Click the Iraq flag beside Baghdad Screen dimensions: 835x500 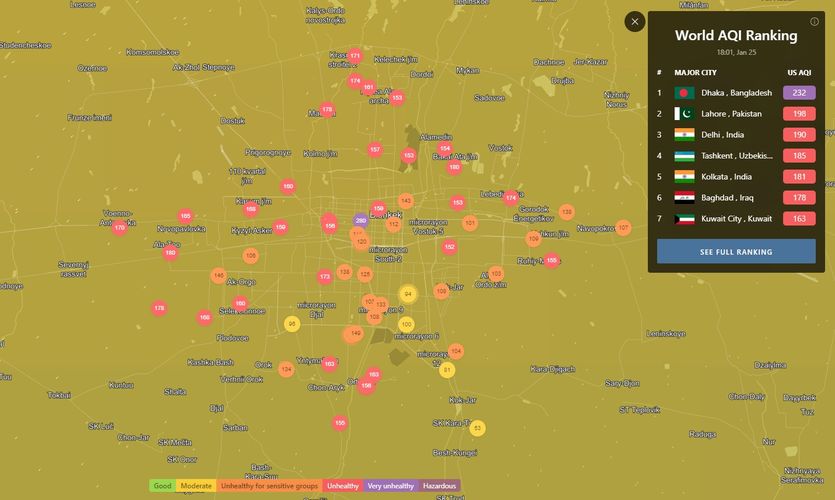(x=684, y=198)
